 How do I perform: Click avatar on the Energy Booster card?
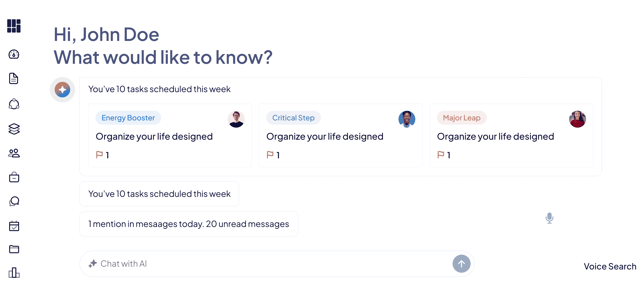236,119
